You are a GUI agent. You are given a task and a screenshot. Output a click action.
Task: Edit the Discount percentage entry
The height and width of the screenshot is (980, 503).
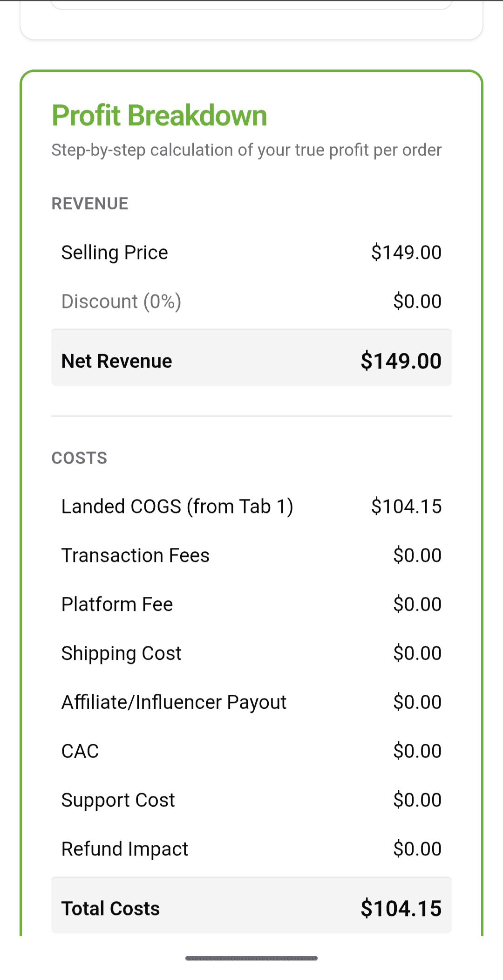[121, 301]
